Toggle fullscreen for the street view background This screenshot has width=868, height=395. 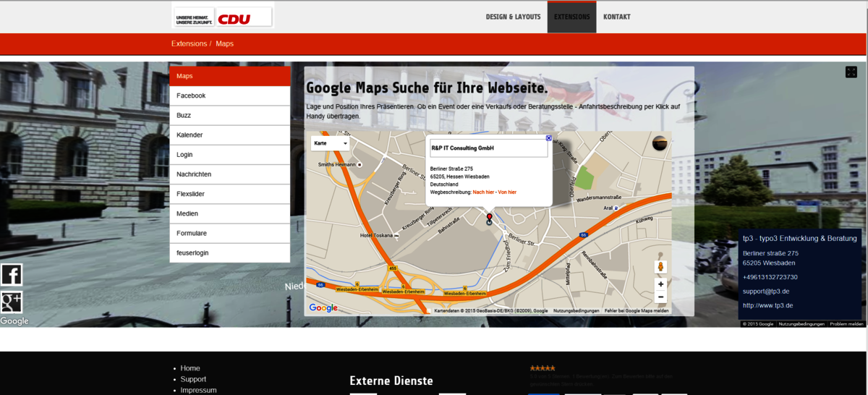851,72
